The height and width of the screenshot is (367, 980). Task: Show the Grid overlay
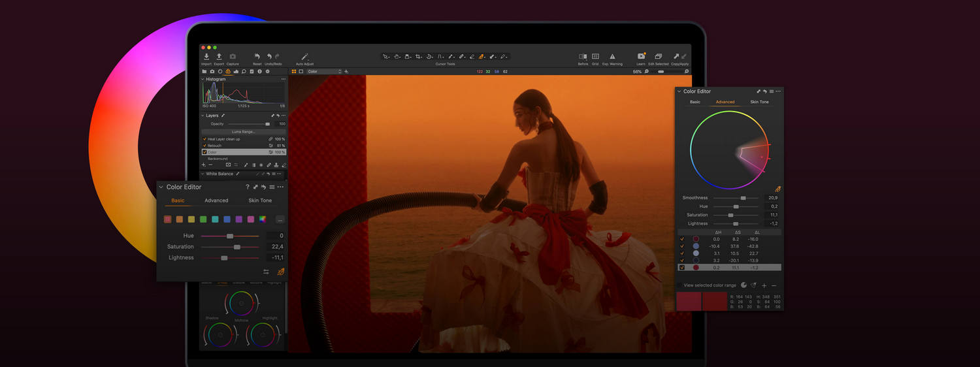[x=595, y=57]
